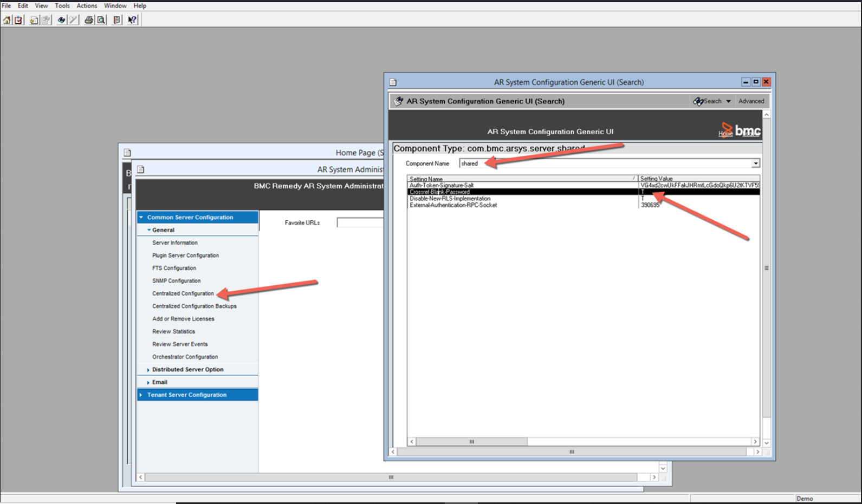Click the binoculars search toolbar icon
The height and width of the screenshot is (504, 862).
click(61, 20)
